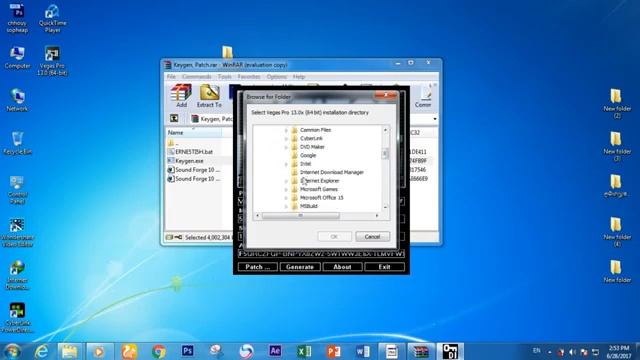Screen dimensions: 640x360
Task: Select the Internet Download Manager desktop icon
Action: [x=17, y=276]
